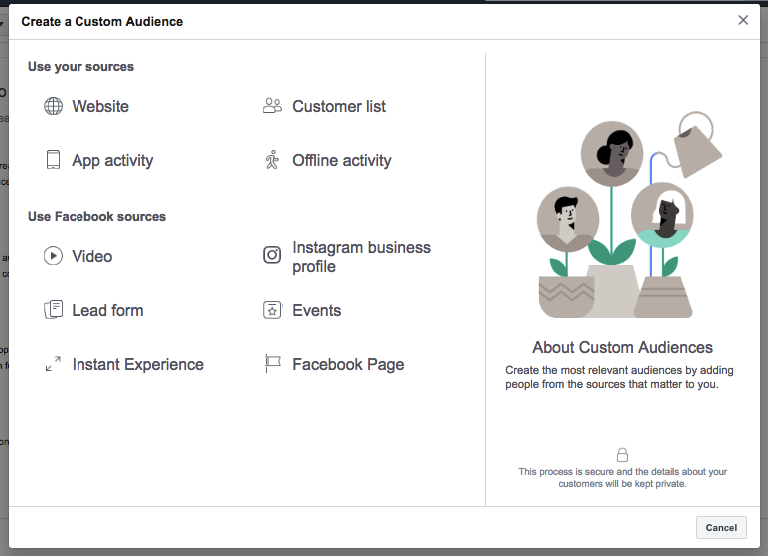Click the people icon for Customer list
This screenshot has width=768, height=556.
click(272, 106)
